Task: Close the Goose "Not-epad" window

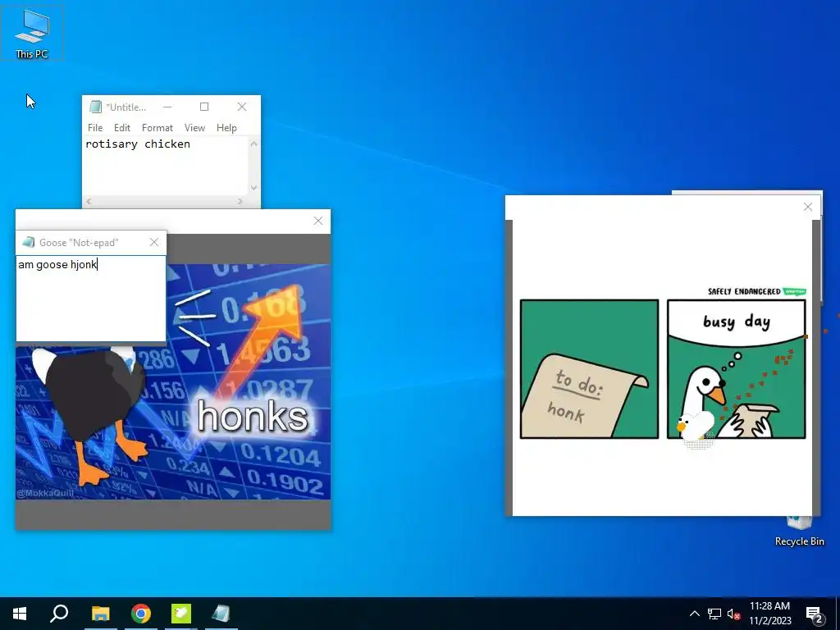Action: [154, 242]
